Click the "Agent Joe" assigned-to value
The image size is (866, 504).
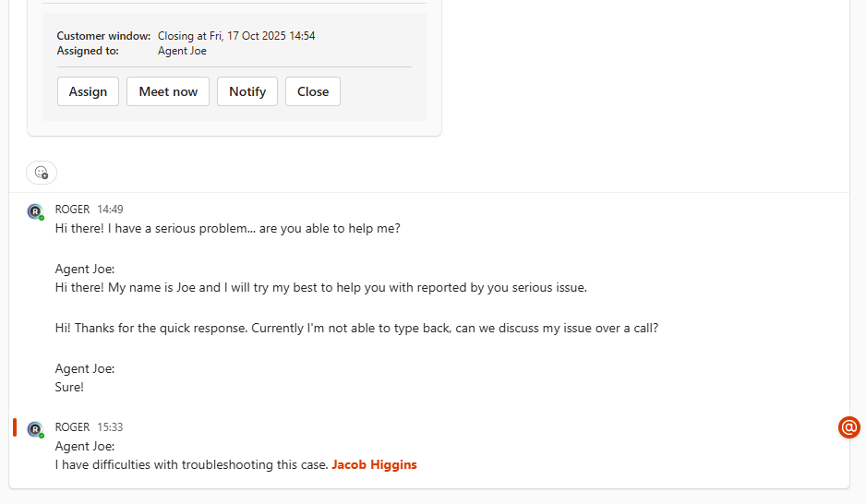182,51
